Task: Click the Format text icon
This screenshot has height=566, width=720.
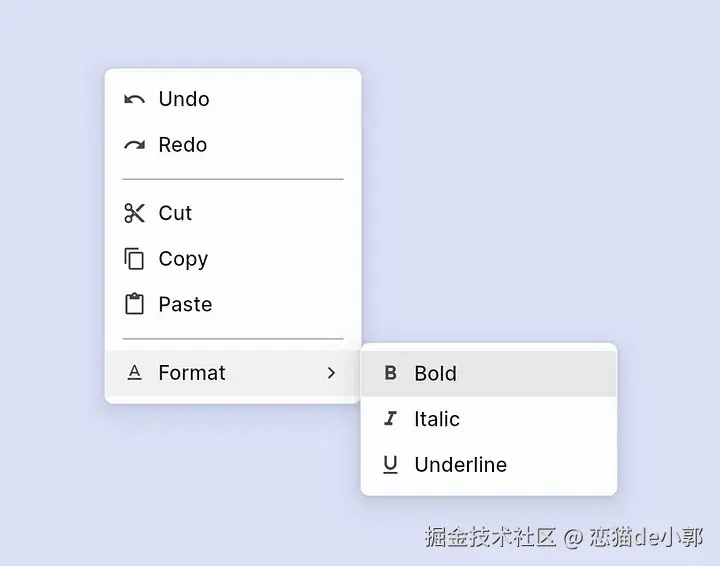Action: pyautogui.click(x=134, y=373)
